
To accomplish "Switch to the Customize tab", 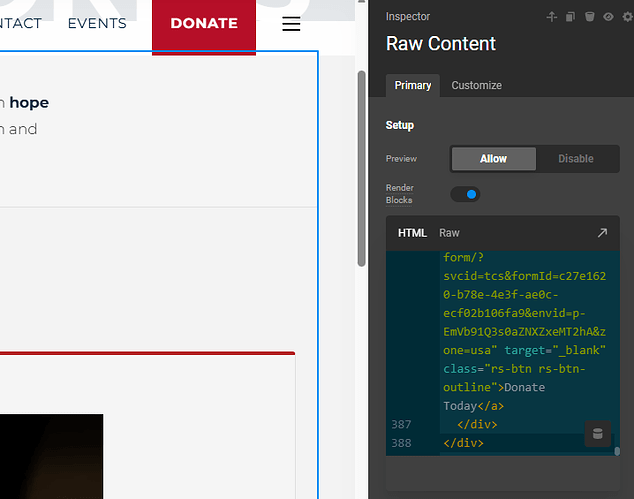I will [476, 86].
